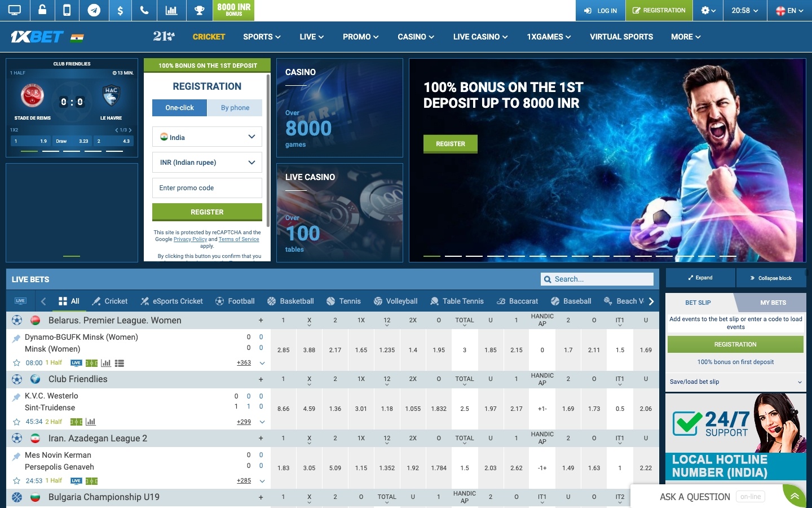Screen dimensions: 812x508
Task: Click the trophy results icon in the top bar
Action: pos(198,10)
